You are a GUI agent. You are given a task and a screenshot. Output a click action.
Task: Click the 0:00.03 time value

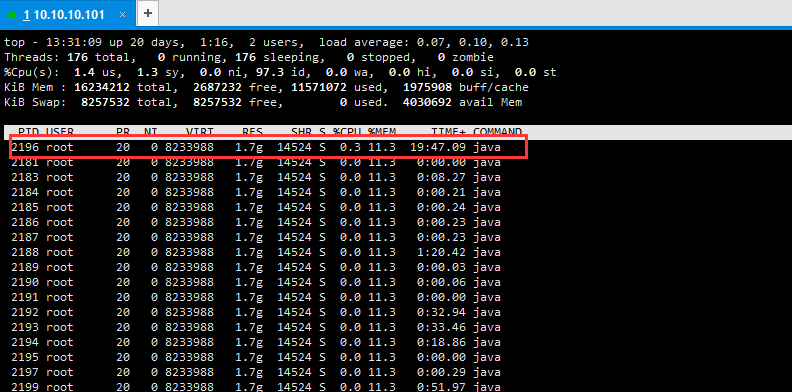[442, 267]
